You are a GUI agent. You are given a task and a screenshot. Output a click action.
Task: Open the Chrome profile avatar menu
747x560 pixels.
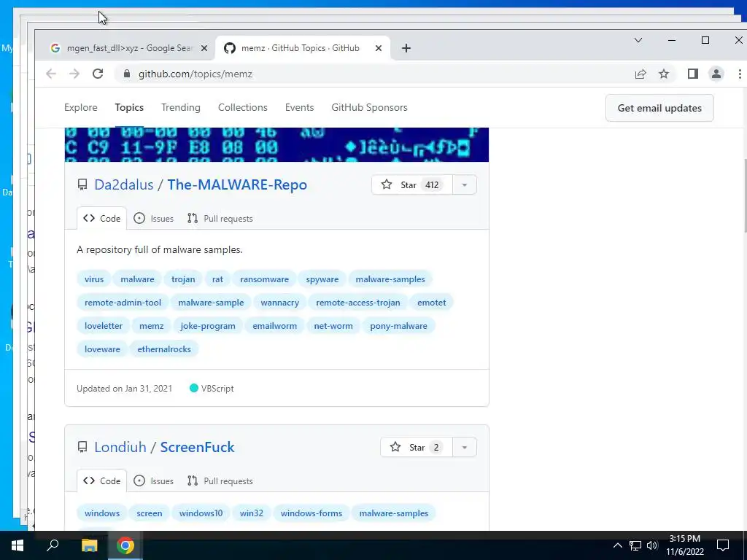point(716,74)
